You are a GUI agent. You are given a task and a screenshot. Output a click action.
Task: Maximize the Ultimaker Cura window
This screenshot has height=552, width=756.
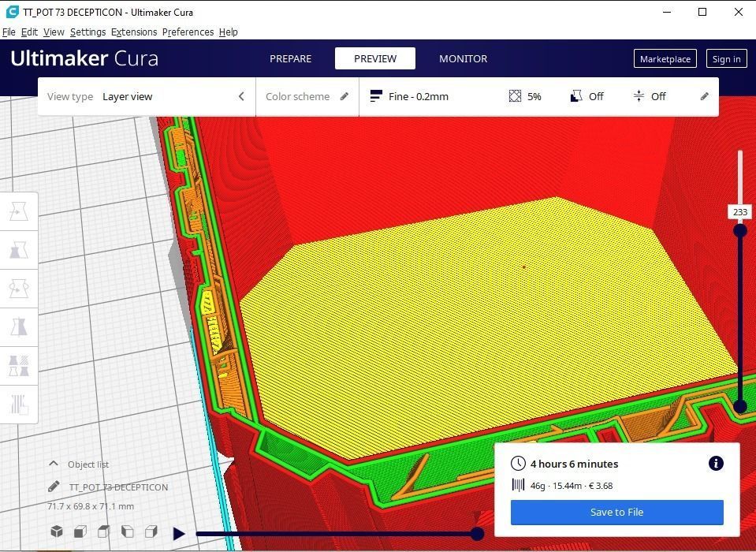[702, 12]
